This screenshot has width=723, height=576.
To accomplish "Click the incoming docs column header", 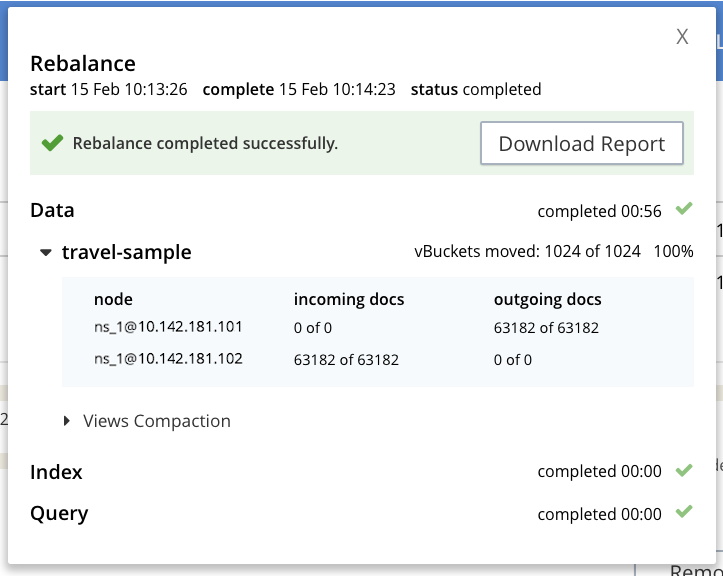I will pos(348,299).
